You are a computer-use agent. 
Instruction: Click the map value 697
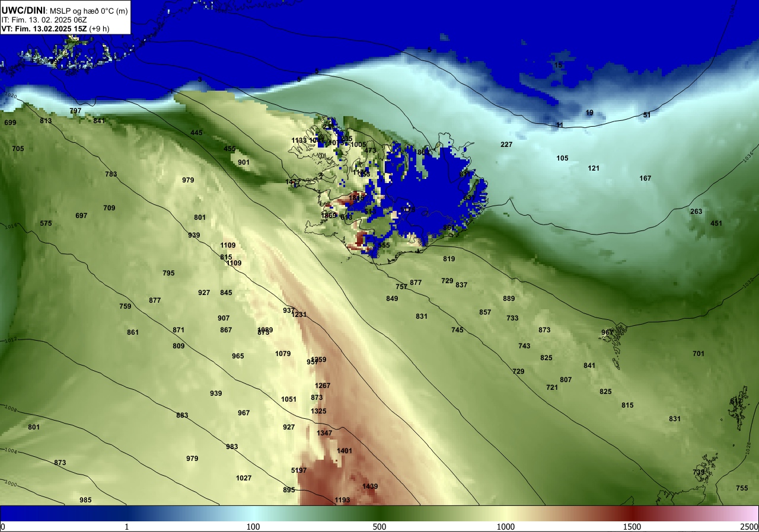pyautogui.click(x=81, y=216)
